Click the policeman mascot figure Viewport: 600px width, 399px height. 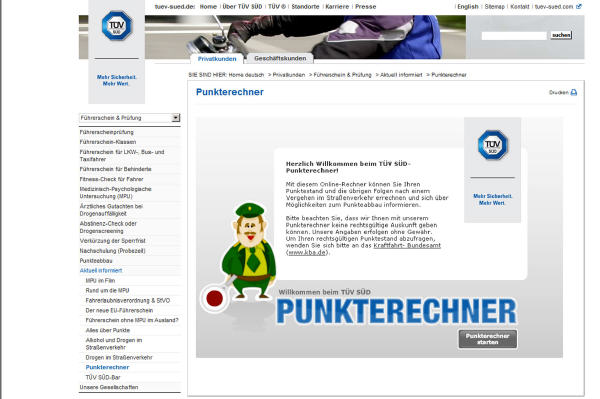[249, 251]
